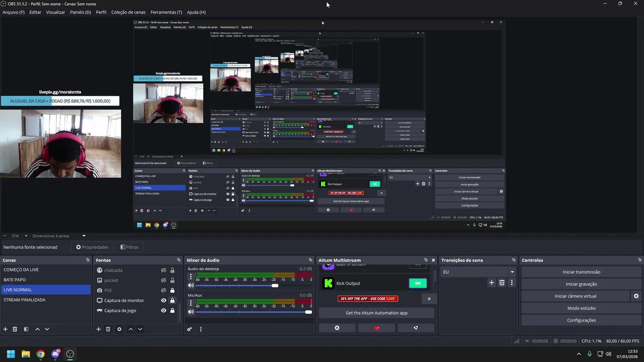644x362 pixels.
Task: Remove scene transition with trash icon
Action: click(x=502, y=283)
